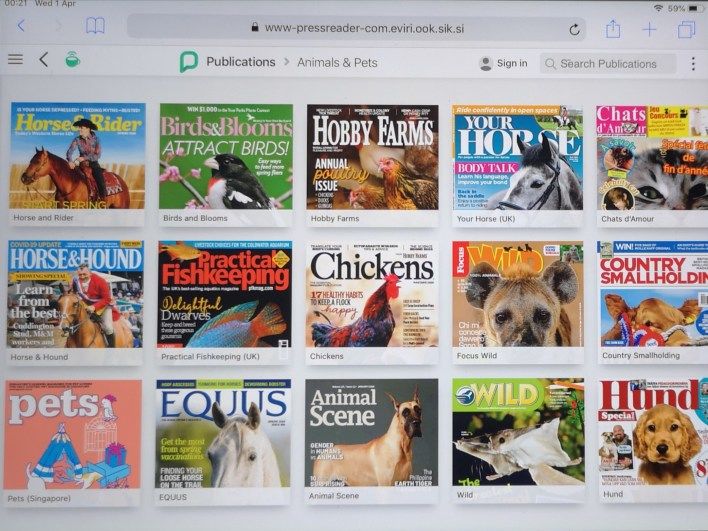Show all Safari tabs overview
Screen dimensions: 708x531
[686, 29]
